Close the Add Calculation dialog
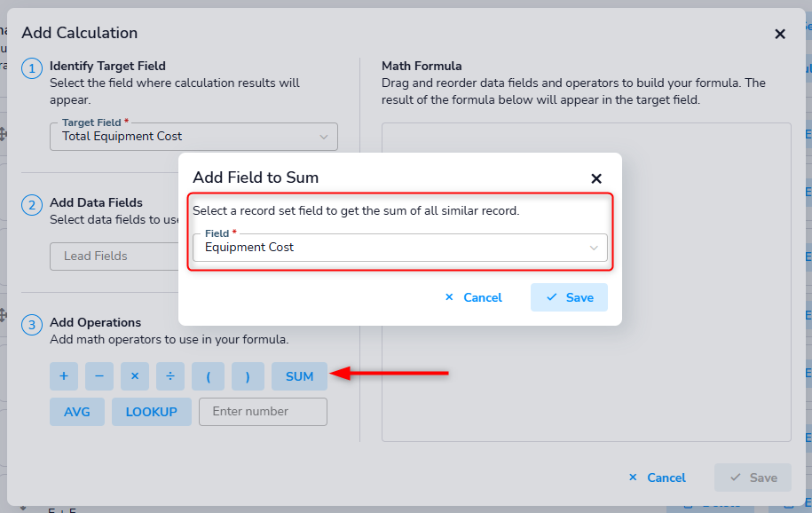 tap(780, 34)
